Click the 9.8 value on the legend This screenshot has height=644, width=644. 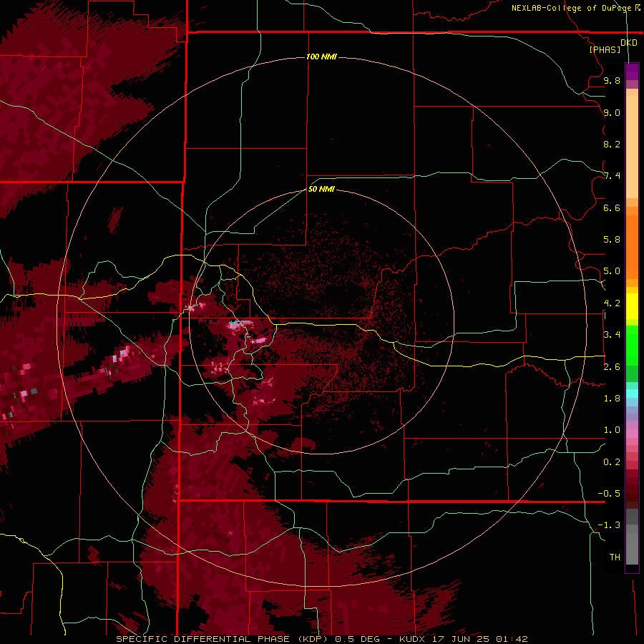click(612, 80)
